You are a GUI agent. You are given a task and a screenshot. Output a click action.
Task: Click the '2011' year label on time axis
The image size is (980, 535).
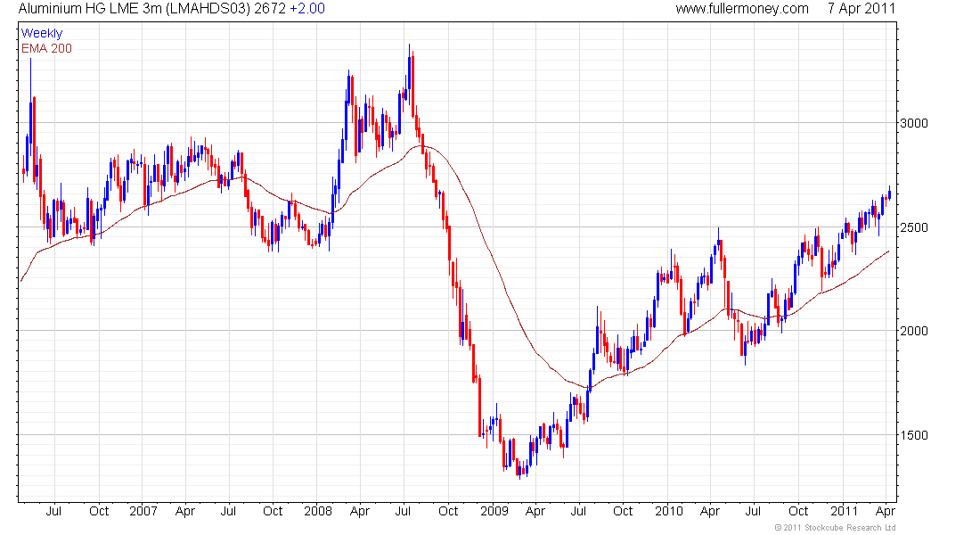[844, 511]
